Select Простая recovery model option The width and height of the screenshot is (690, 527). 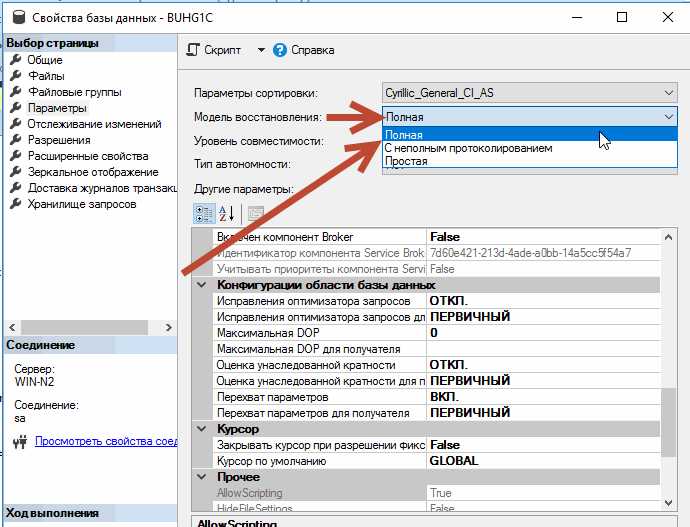[406, 161]
